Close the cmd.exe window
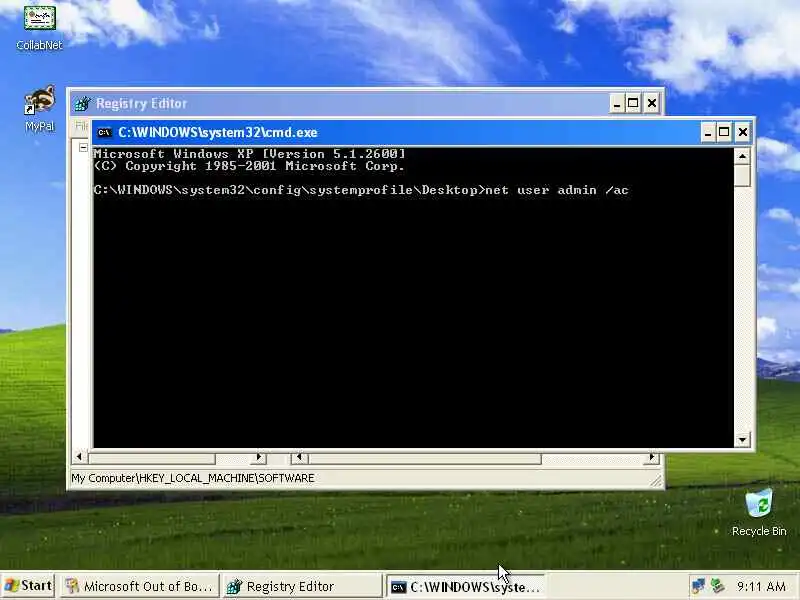800x600 pixels. click(743, 133)
